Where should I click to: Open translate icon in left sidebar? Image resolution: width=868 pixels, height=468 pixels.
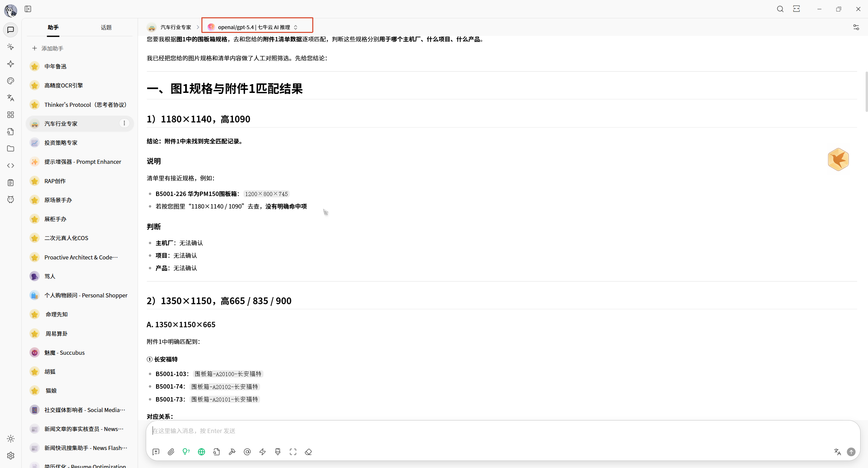[x=11, y=98]
